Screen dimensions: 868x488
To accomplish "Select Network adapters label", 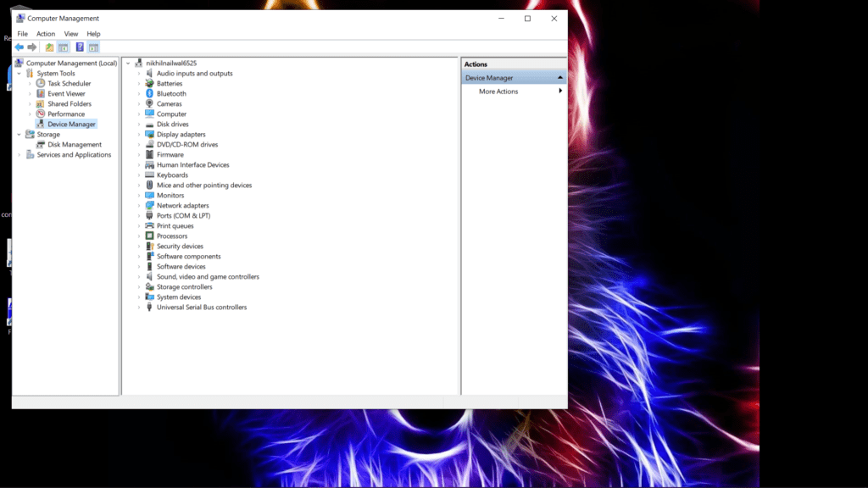I will tap(183, 205).
